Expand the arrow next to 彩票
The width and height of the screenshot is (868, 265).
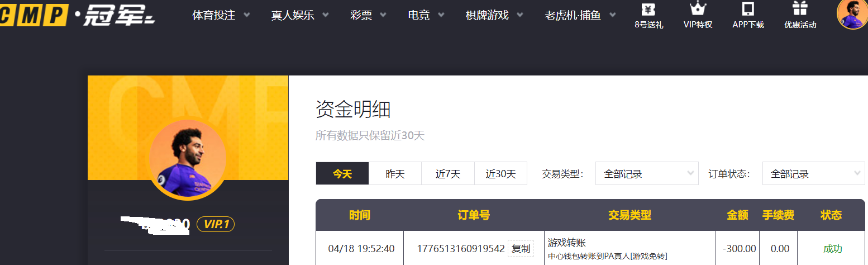pyautogui.click(x=383, y=16)
